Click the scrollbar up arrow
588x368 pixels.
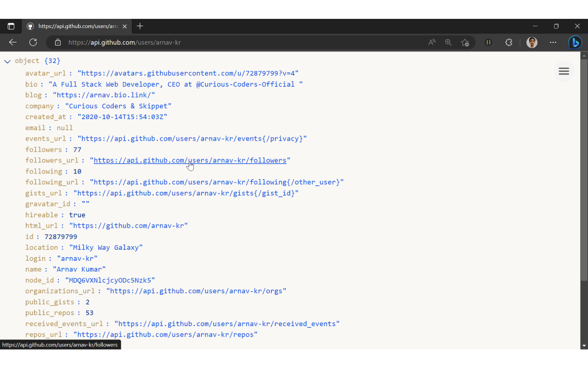pos(584,55)
